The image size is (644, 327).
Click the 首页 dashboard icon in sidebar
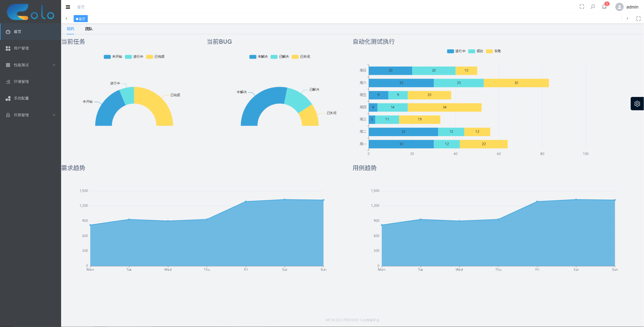pyautogui.click(x=8, y=32)
